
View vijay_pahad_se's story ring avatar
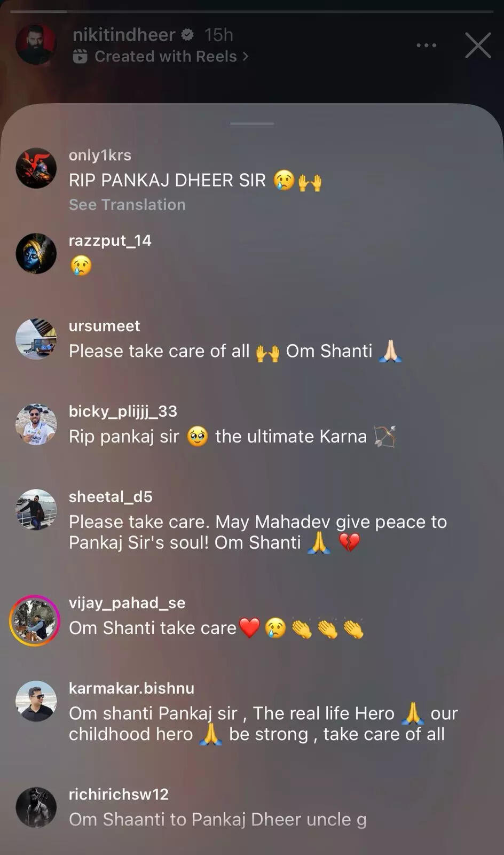[x=35, y=621]
